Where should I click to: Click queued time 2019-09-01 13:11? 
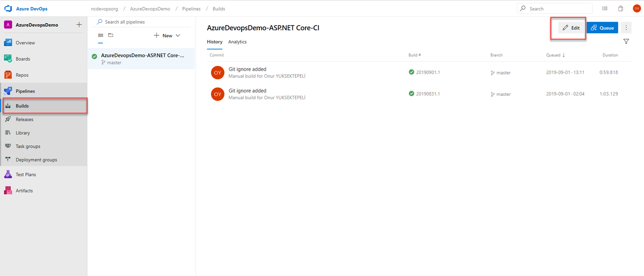tap(565, 73)
